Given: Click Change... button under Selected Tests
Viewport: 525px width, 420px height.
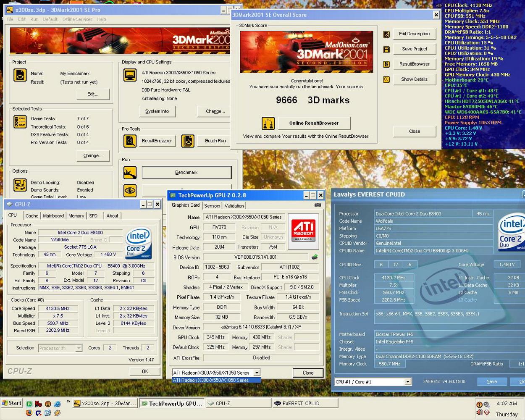Looking at the screenshot, I should point(93,155).
